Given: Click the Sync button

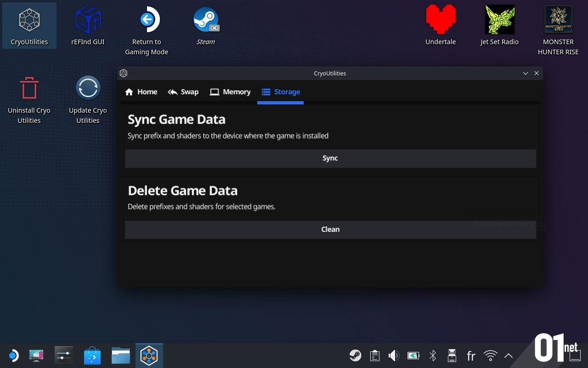Looking at the screenshot, I should [x=330, y=158].
